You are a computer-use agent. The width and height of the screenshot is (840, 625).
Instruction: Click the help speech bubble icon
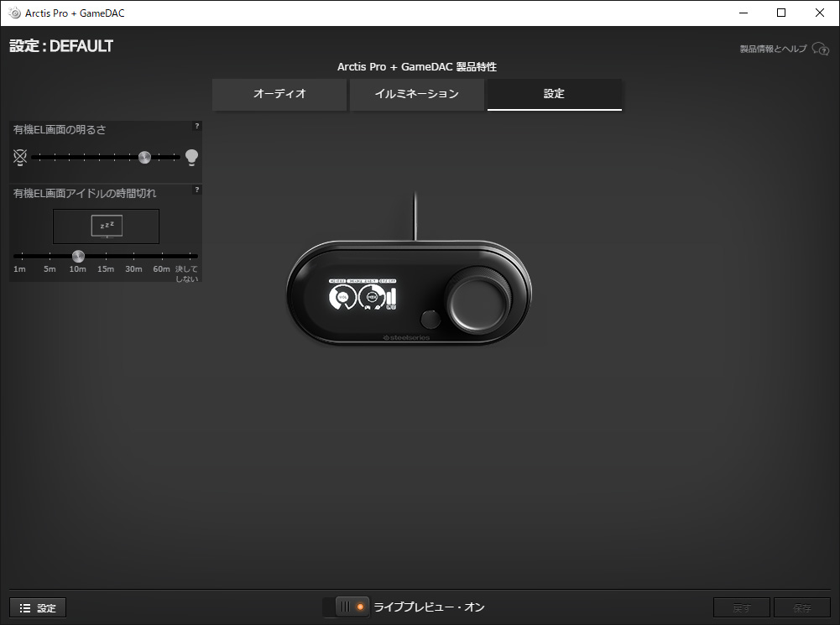point(821,49)
